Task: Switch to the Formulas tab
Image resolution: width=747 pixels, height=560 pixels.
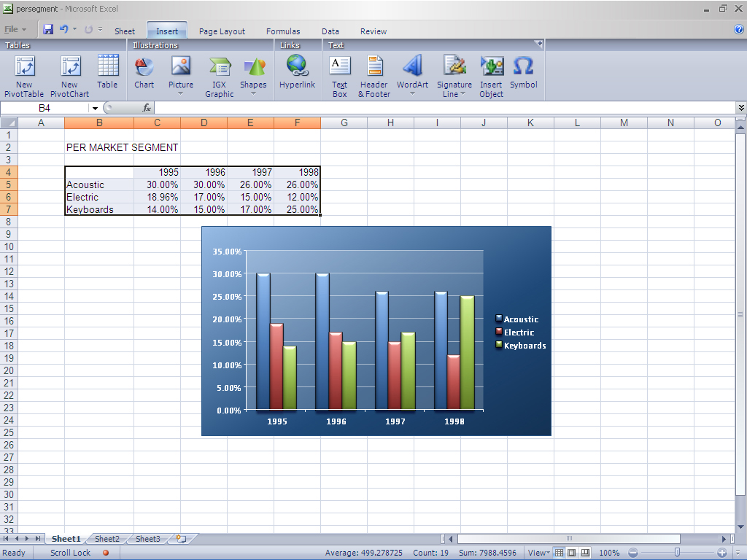Action: tap(283, 31)
